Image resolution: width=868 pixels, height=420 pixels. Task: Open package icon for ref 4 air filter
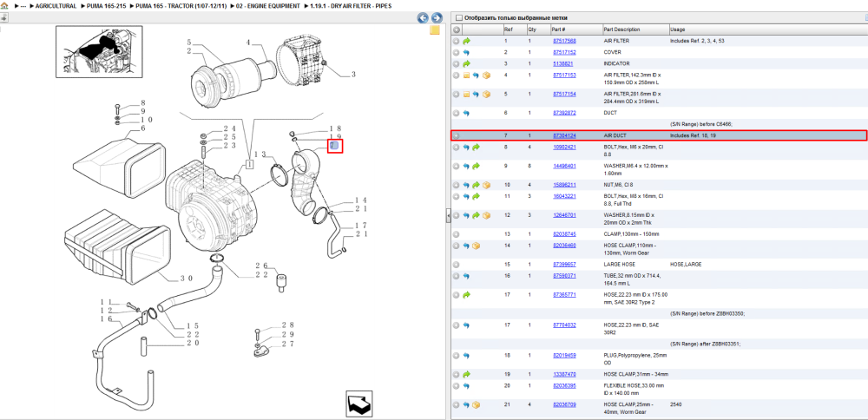click(486, 75)
